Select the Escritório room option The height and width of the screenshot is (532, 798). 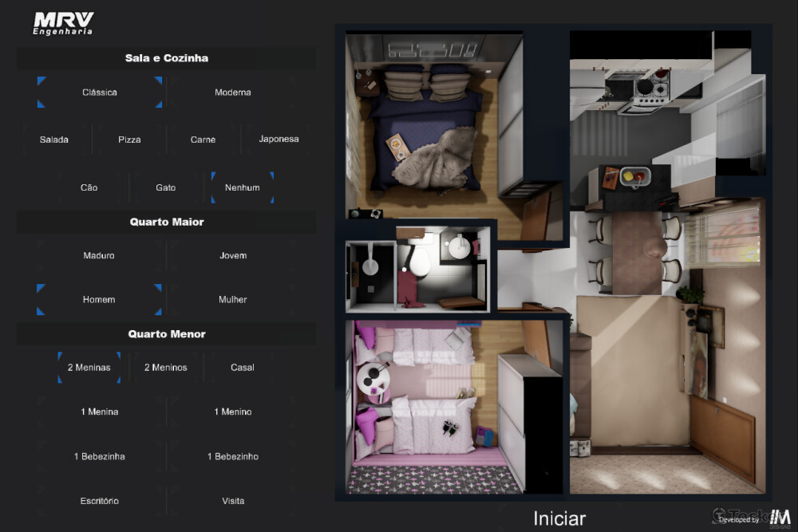pyautogui.click(x=100, y=501)
